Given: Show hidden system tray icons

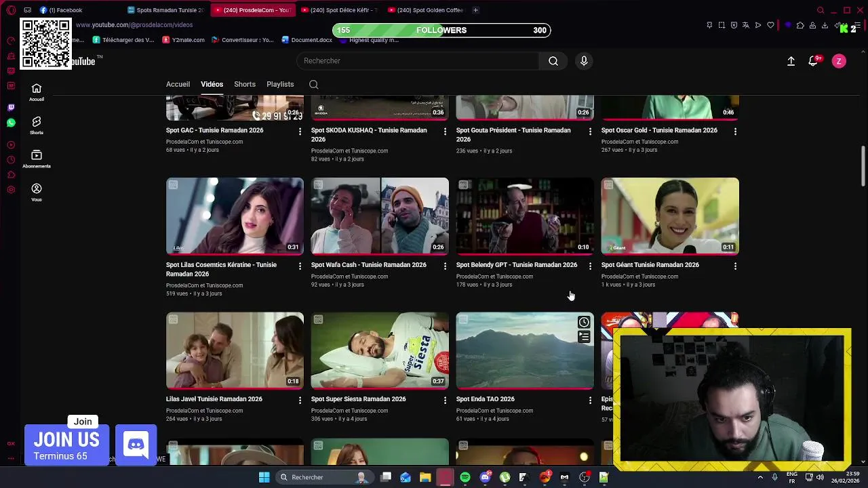Looking at the screenshot, I should [759, 477].
